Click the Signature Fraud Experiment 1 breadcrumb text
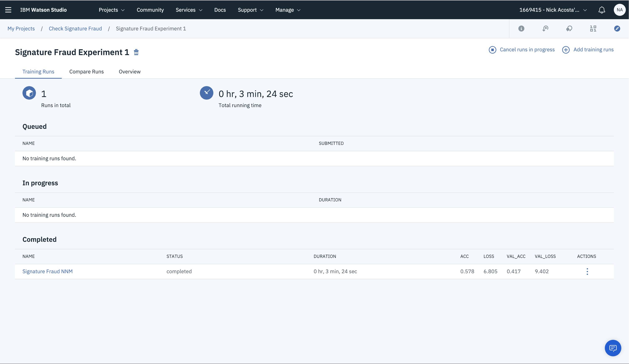This screenshot has height=364, width=629. (151, 28)
